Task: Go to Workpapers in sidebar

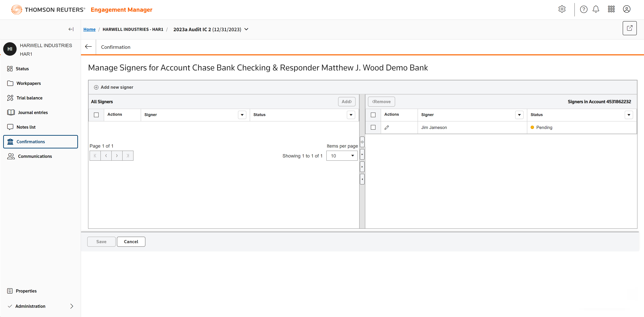Action: click(29, 83)
